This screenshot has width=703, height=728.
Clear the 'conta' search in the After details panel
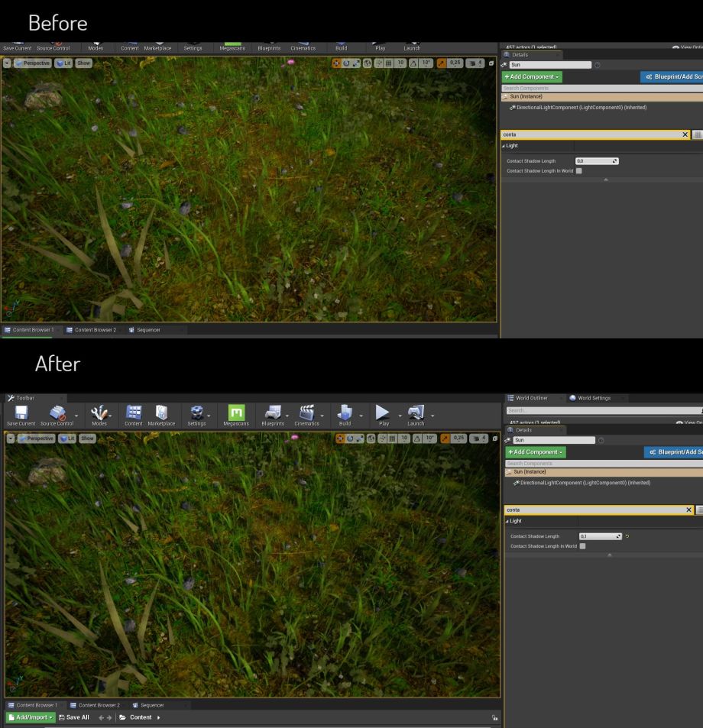[x=688, y=510]
